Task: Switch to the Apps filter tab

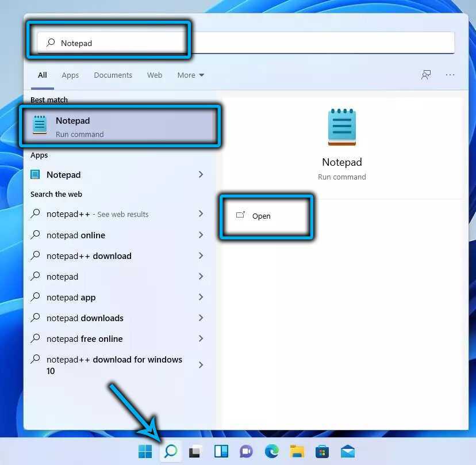Action: (x=70, y=75)
